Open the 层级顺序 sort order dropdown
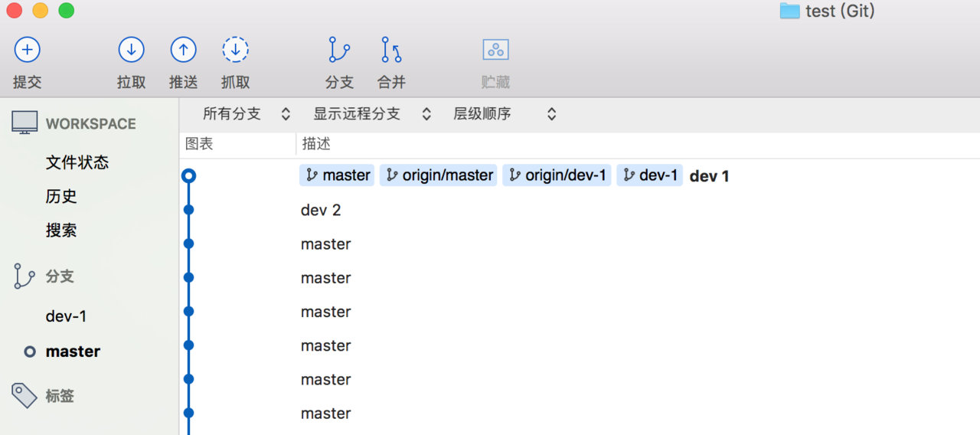This screenshot has height=435, width=980. tap(505, 114)
